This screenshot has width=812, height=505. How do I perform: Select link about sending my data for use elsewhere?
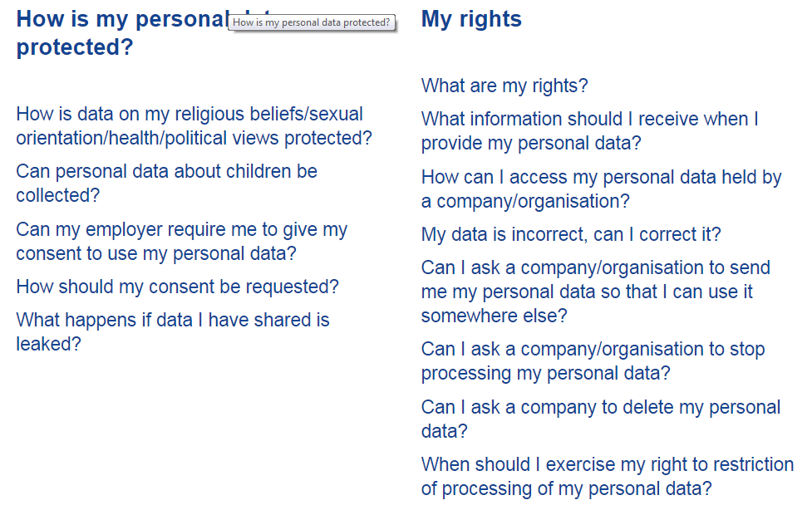coord(595,292)
